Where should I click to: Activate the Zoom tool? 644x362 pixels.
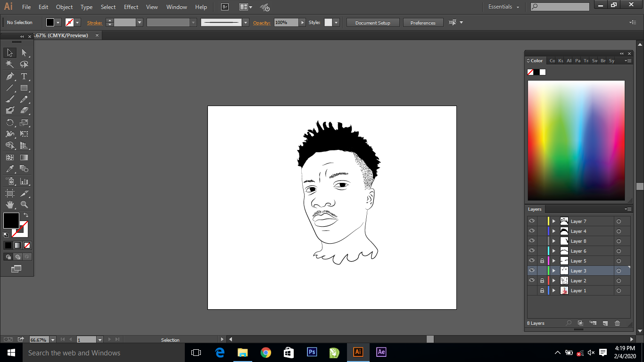pyautogui.click(x=24, y=205)
